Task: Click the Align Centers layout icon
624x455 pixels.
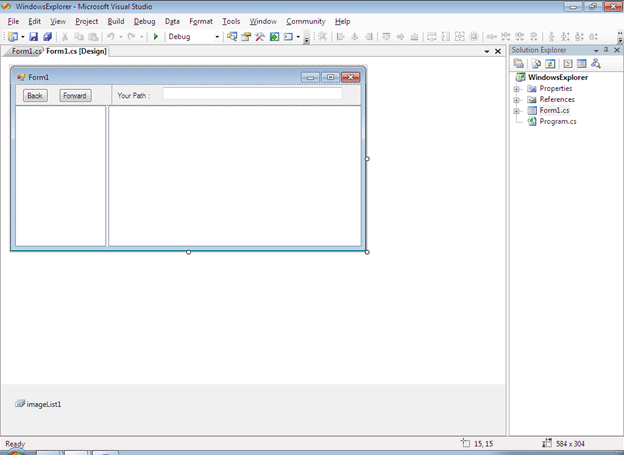Action: [355, 37]
